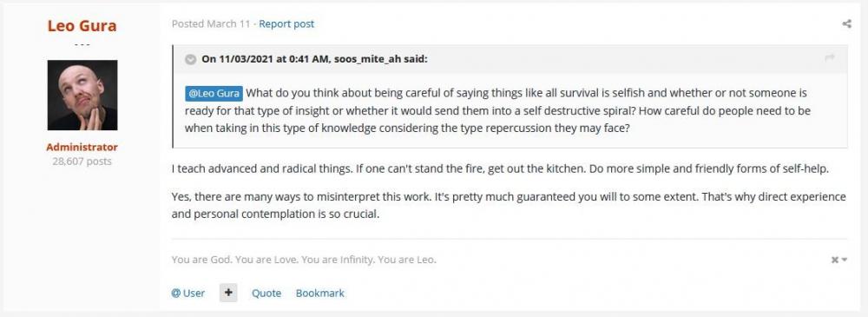Open the Posted March 11 timestamp link
The height and width of the screenshot is (317, 868).
point(210,23)
